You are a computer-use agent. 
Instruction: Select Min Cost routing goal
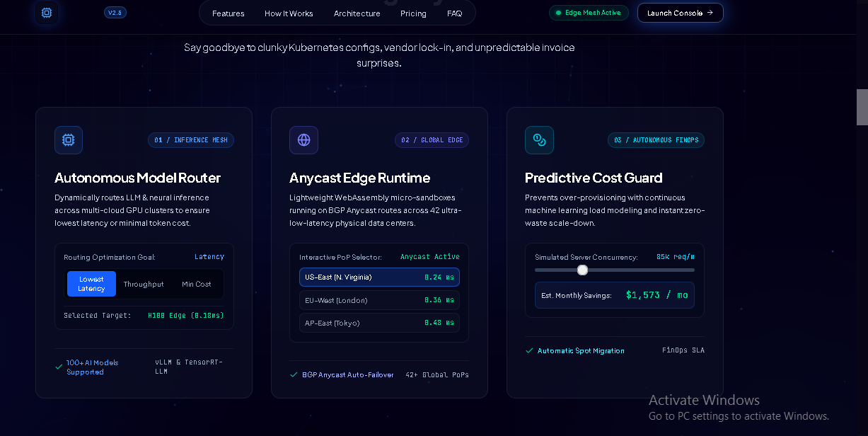click(x=197, y=284)
